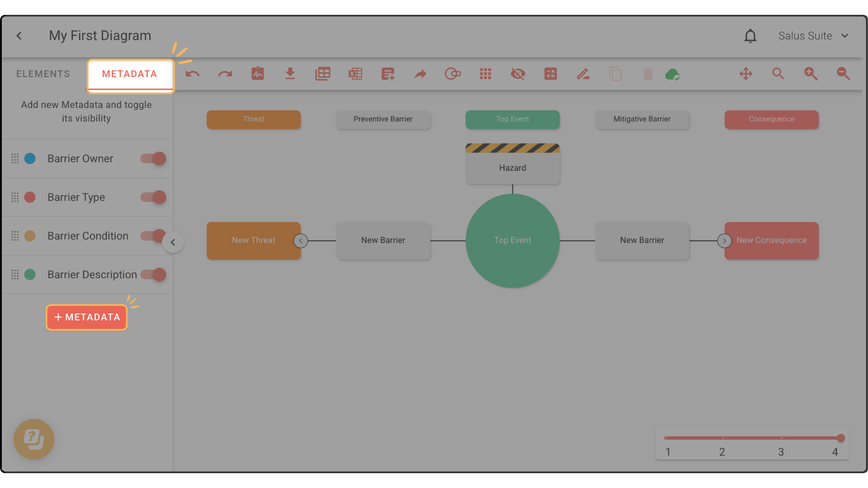
Task: Go back using the header arrow
Action: (19, 36)
